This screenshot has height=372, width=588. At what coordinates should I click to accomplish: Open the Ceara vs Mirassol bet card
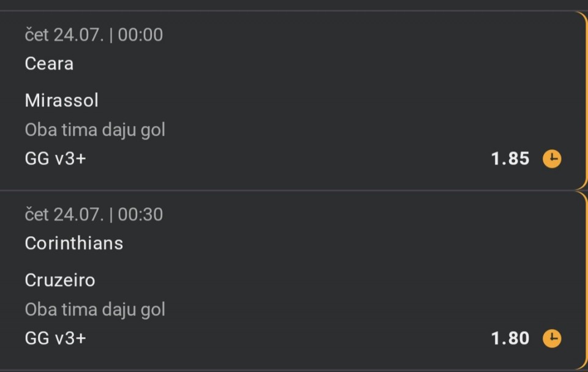(x=293, y=100)
